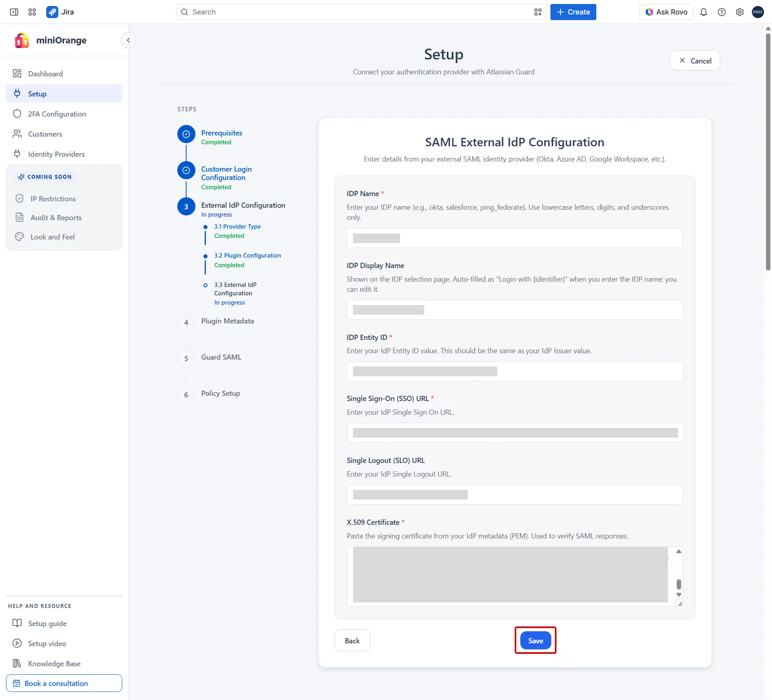
Task: Open the notifications bell
Action: [x=703, y=12]
